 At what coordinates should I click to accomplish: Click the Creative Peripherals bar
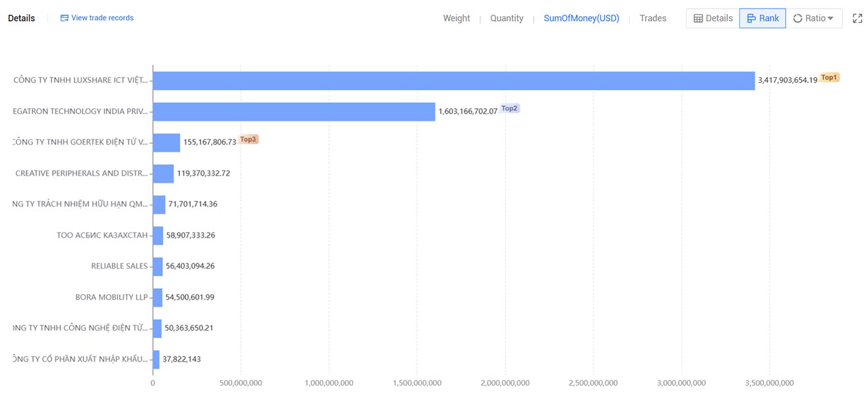tap(164, 174)
